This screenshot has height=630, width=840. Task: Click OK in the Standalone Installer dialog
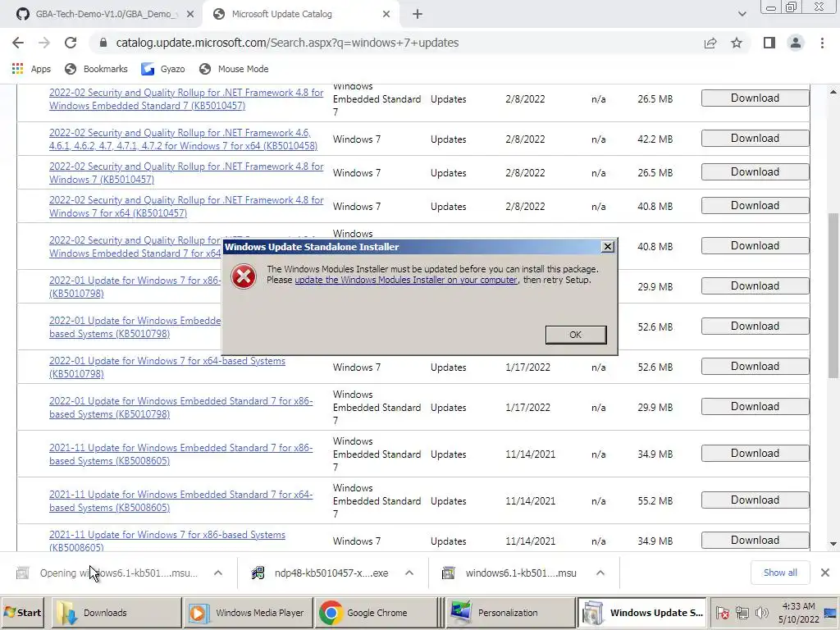pyautogui.click(x=576, y=335)
